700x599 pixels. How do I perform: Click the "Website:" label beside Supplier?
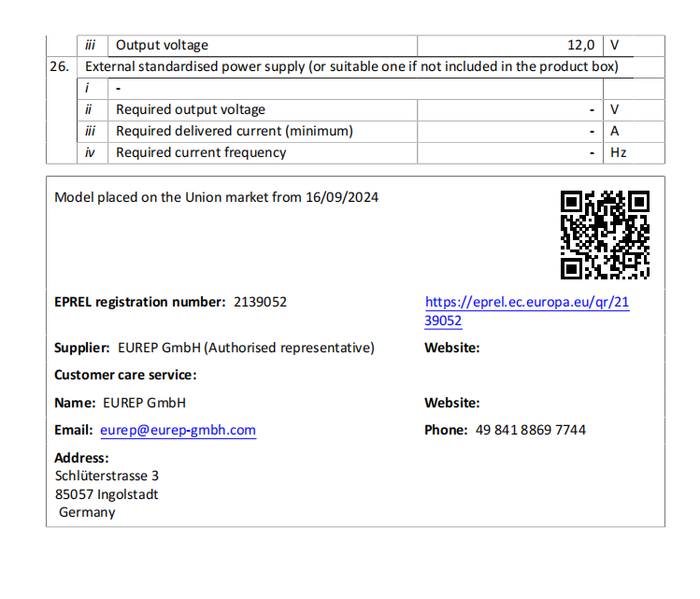[x=451, y=348]
